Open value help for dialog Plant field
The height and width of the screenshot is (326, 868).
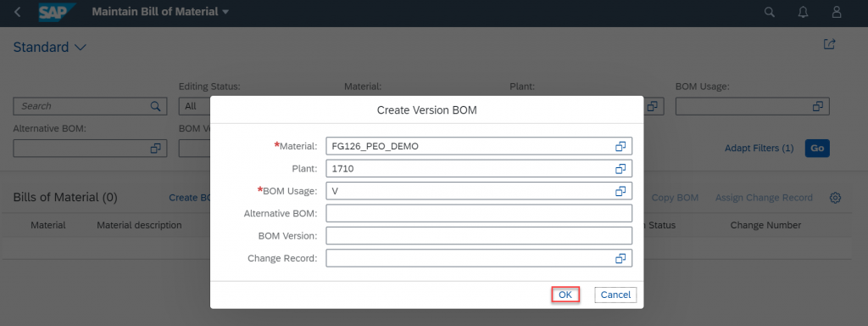(x=620, y=169)
